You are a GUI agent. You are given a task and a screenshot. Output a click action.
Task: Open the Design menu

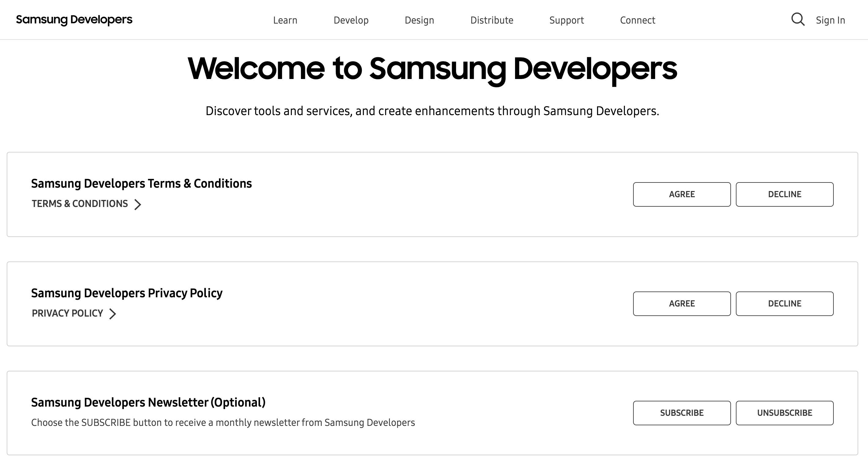419,20
